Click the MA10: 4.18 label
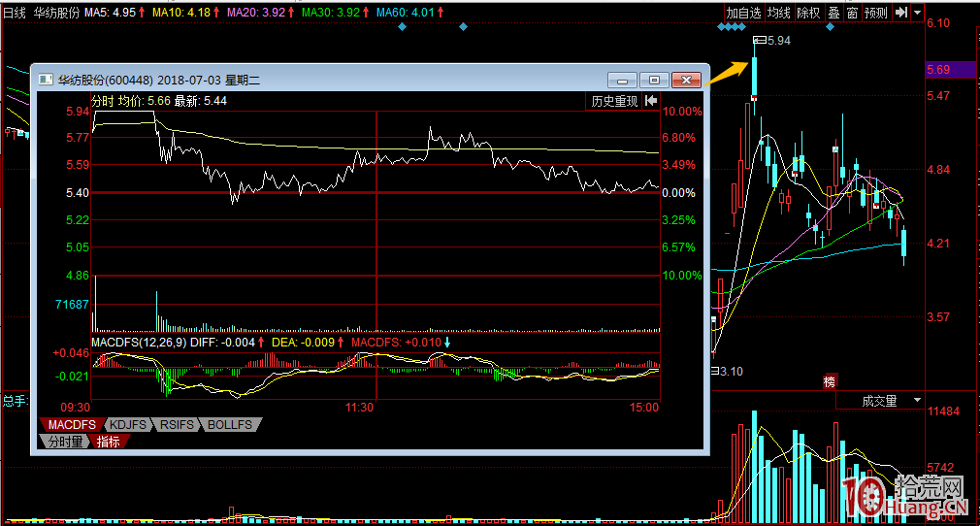This screenshot has width=980, height=526. click(x=181, y=13)
